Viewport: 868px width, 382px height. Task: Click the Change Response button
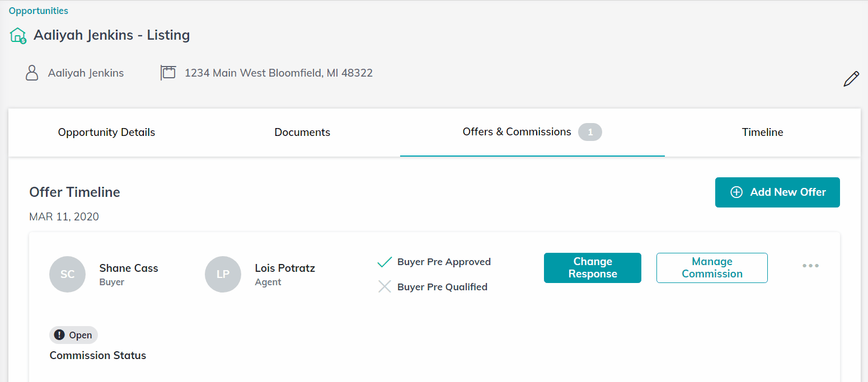coord(593,268)
